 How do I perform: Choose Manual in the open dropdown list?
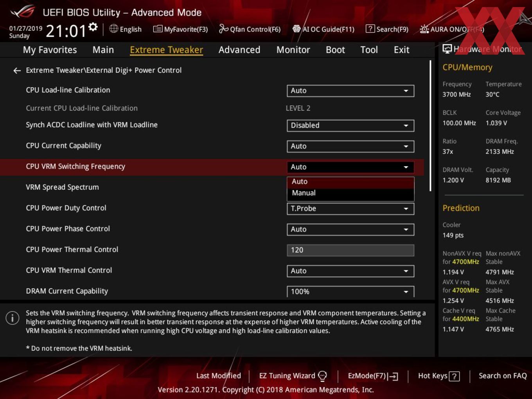click(x=350, y=193)
